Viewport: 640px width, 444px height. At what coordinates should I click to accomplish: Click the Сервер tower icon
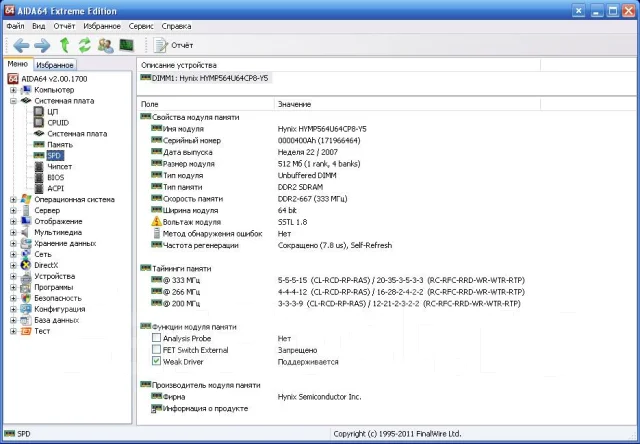(x=26, y=211)
